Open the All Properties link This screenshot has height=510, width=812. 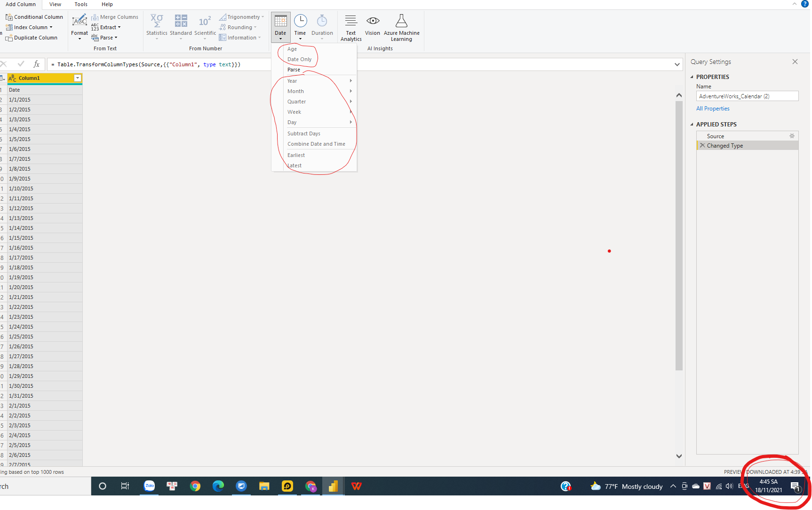click(x=713, y=109)
